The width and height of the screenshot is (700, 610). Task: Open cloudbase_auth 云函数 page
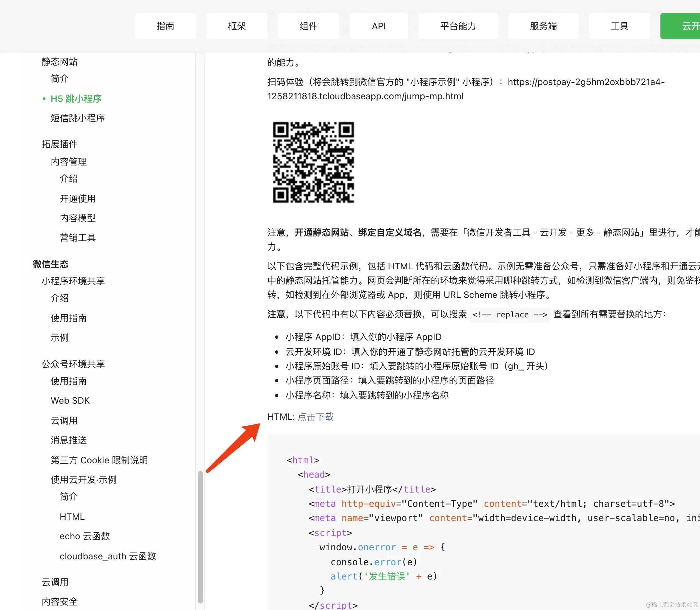pyautogui.click(x=108, y=556)
